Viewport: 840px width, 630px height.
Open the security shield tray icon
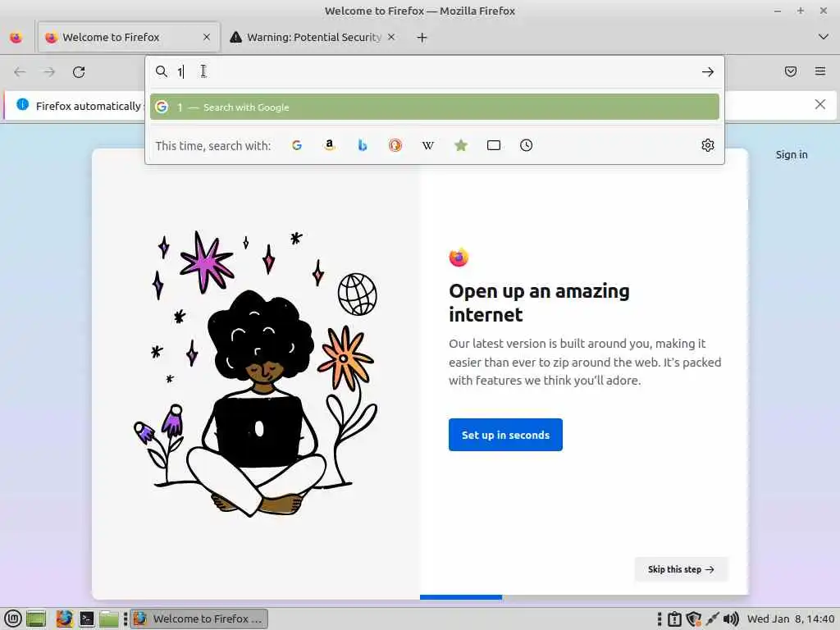pyautogui.click(x=694, y=619)
